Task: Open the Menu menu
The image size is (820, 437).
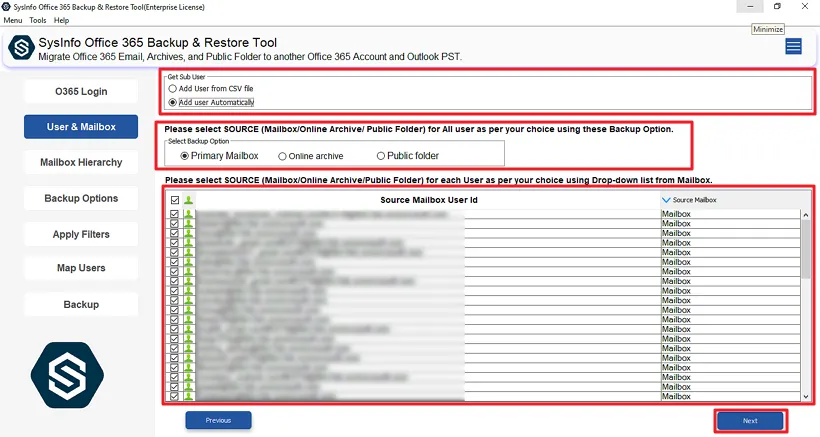Action: coord(13,20)
